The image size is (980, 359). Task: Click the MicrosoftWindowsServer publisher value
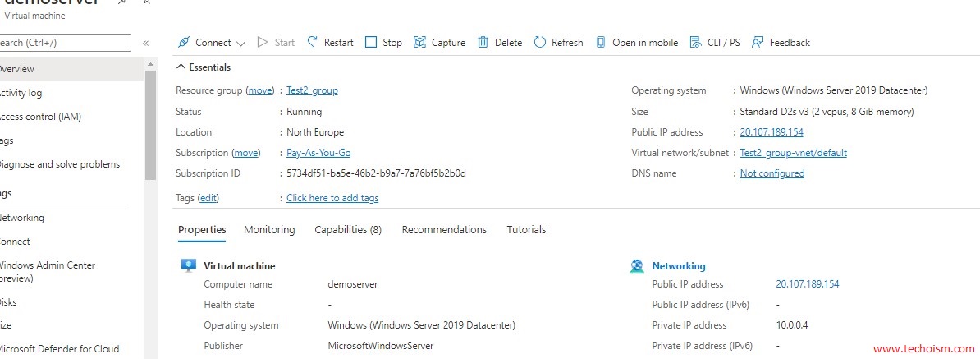point(381,346)
